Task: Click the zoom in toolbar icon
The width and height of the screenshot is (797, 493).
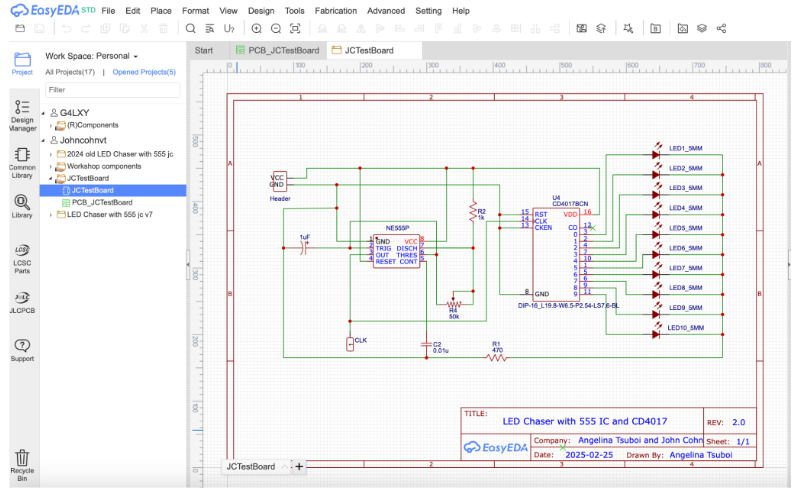Action: click(256, 28)
